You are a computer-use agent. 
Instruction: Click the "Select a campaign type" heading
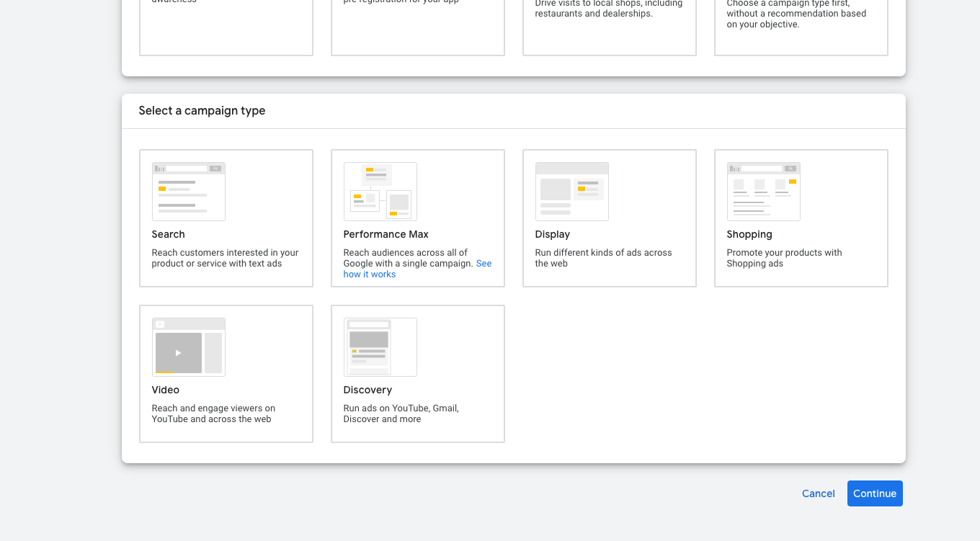pos(202,111)
